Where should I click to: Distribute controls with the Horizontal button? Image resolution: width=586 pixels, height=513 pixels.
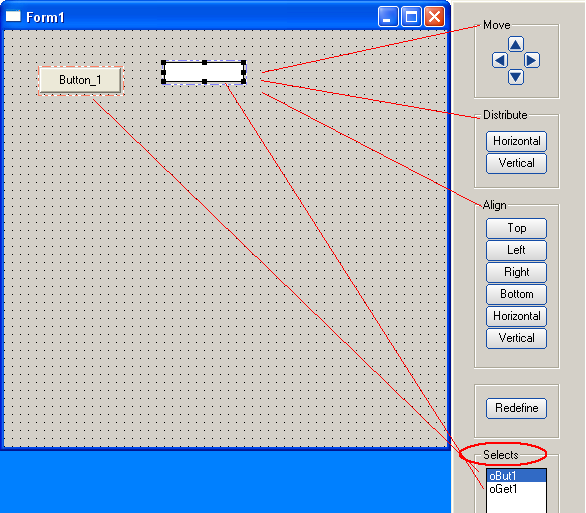[516, 141]
